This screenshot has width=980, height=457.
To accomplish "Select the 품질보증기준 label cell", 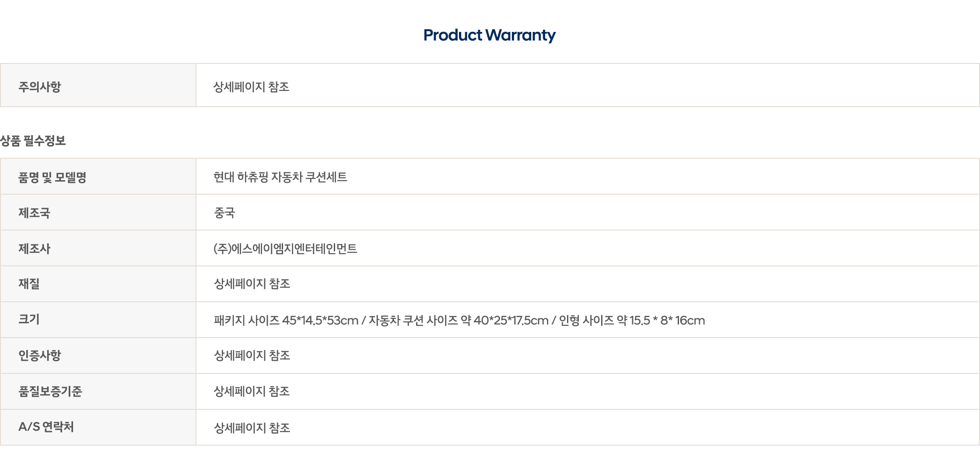I will [98, 392].
